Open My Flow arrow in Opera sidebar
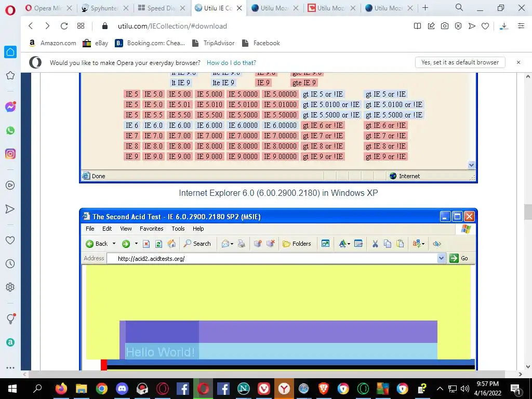The width and height of the screenshot is (532, 399). tap(10, 209)
